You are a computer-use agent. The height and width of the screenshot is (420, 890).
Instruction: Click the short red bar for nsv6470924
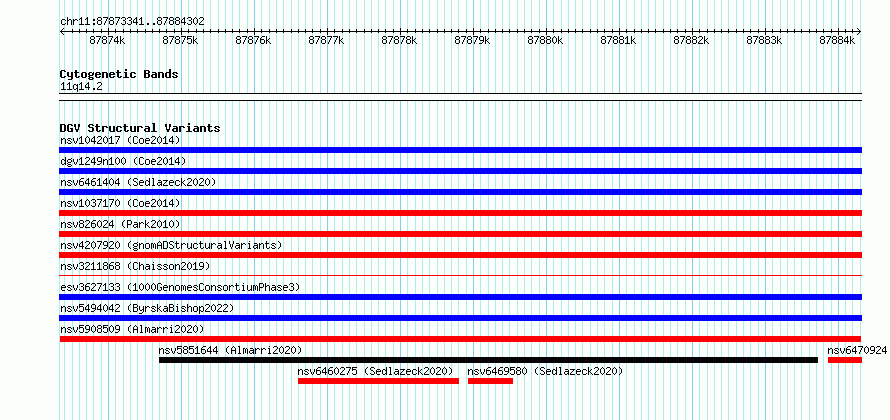(x=845, y=360)
